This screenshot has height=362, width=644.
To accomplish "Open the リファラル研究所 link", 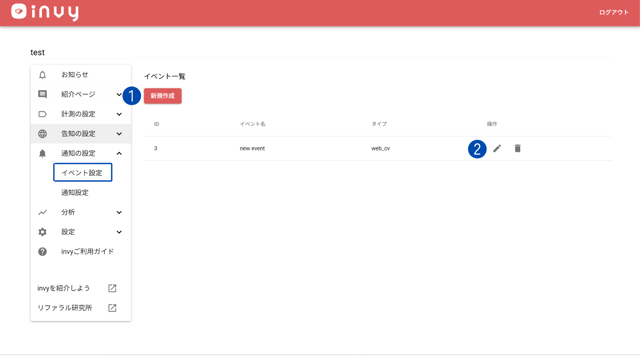I will tap(65, 308).
